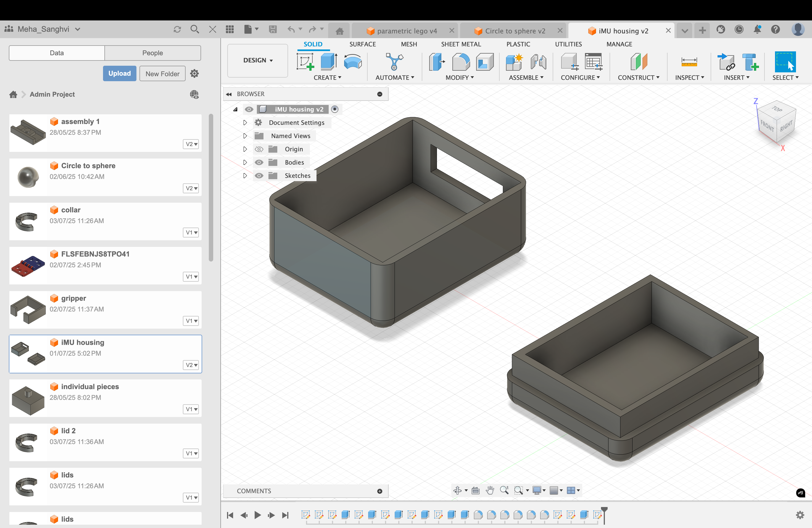Click the Offset Plane construct icon
Screen dimensions: 812x528
(639, 62)
